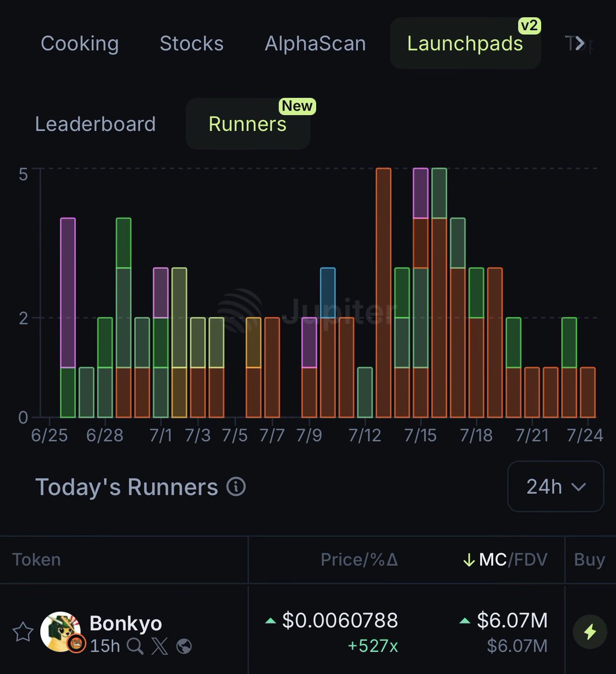
Task: Click the blue bar segment near 7/10
Action: pyautogui.click(x=328, y=293)
